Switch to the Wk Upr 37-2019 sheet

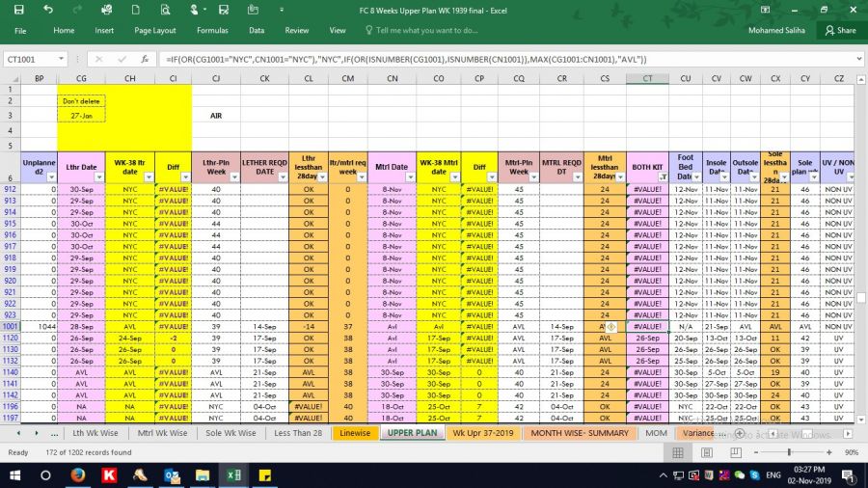483,433
